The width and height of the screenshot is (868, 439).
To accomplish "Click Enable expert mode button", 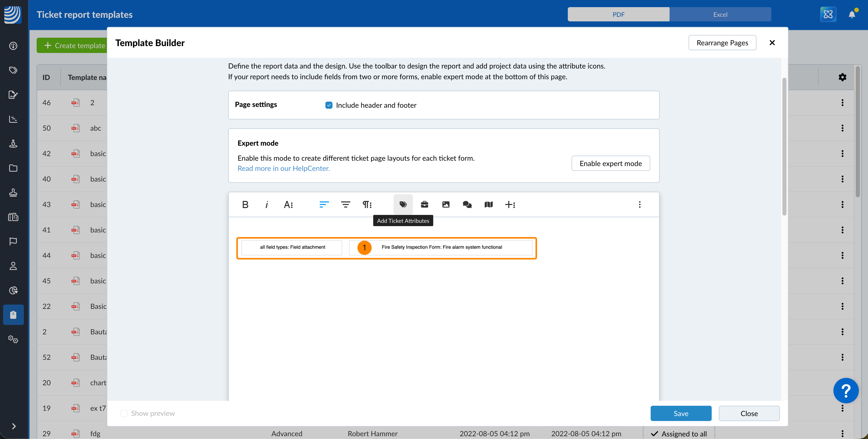I will [610, 163].
